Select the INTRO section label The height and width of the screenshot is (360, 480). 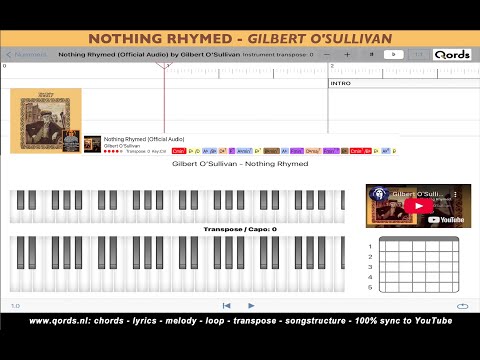click(x=340, y=83)
